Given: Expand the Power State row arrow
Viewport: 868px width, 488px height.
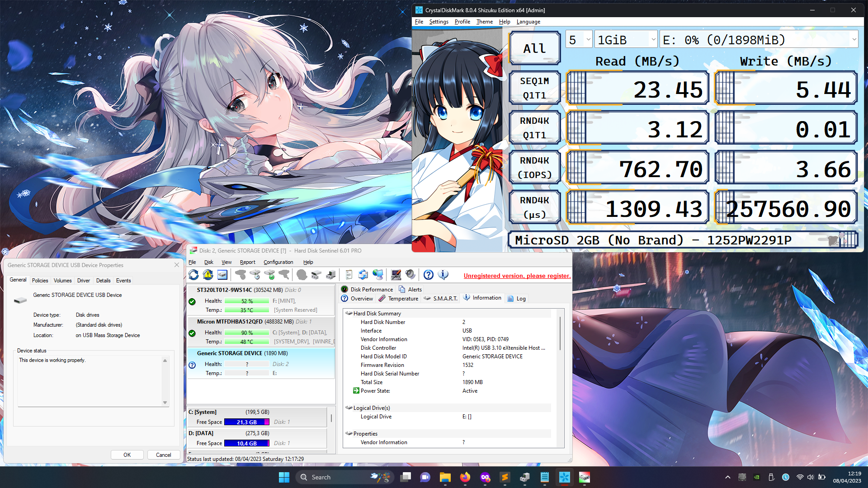Looking at the screenshot, I should pyautogui.click(x=356, y=391).
